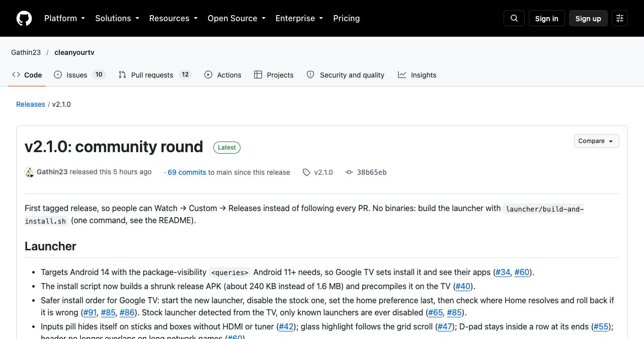Open issue link #47
644x339 pixels.
coord(445,326)
